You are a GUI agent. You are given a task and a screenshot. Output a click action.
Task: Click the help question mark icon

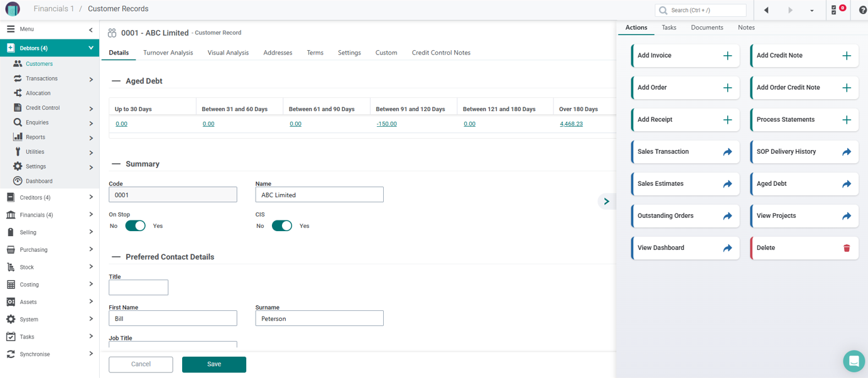point(862,10)
